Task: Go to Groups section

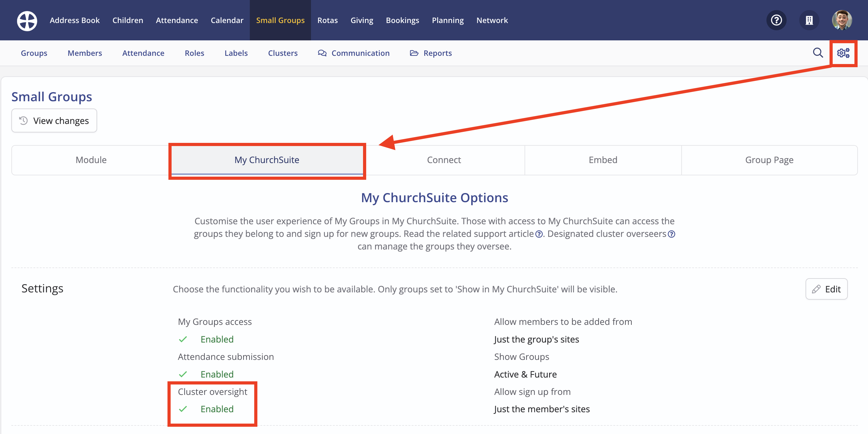Action: point(34,53)
